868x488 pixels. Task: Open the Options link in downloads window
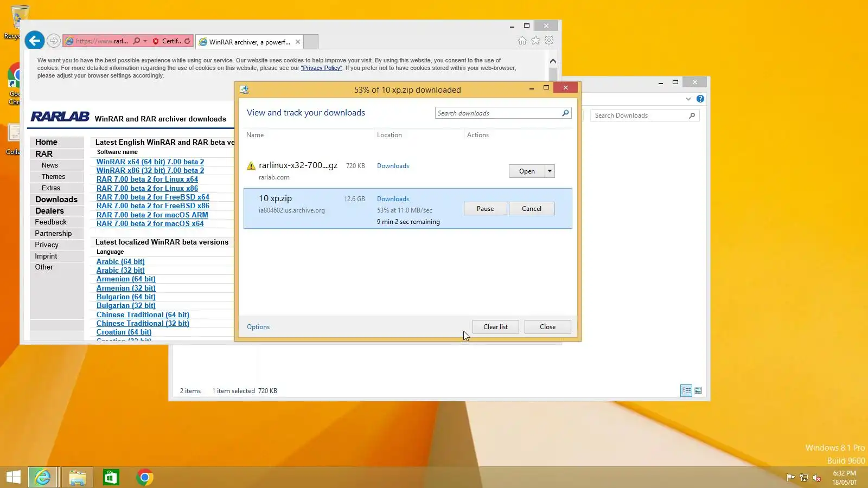coord(258,327)
